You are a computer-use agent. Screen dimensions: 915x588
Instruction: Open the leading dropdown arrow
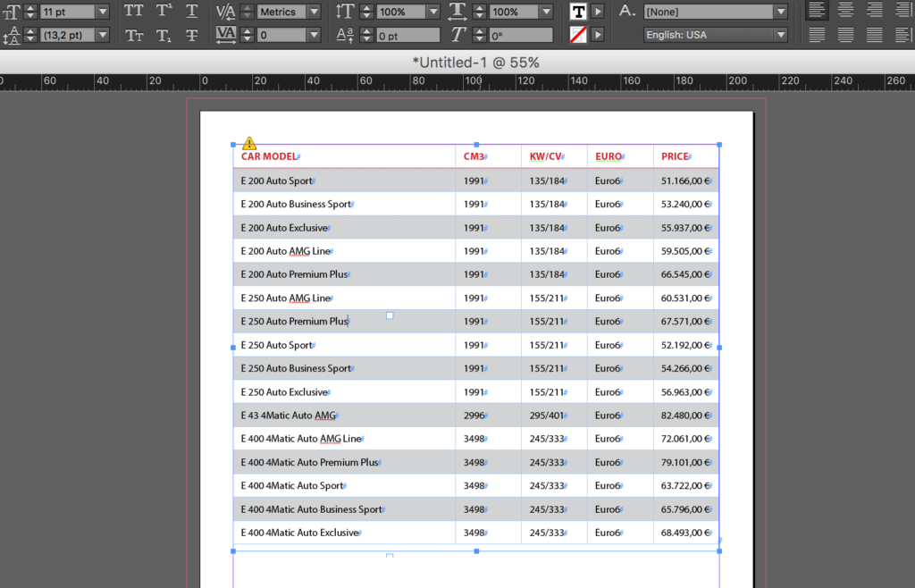103,36
